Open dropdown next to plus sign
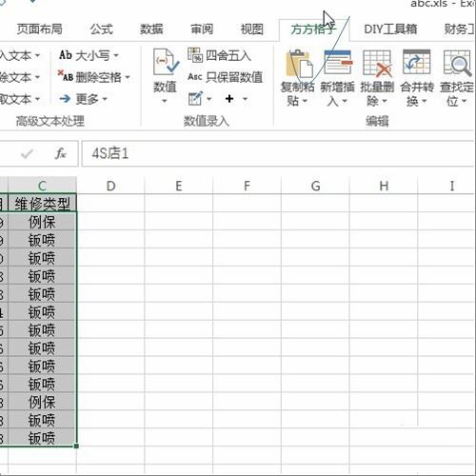Screen dimensions: 476x476 click(x=245, y=99)
